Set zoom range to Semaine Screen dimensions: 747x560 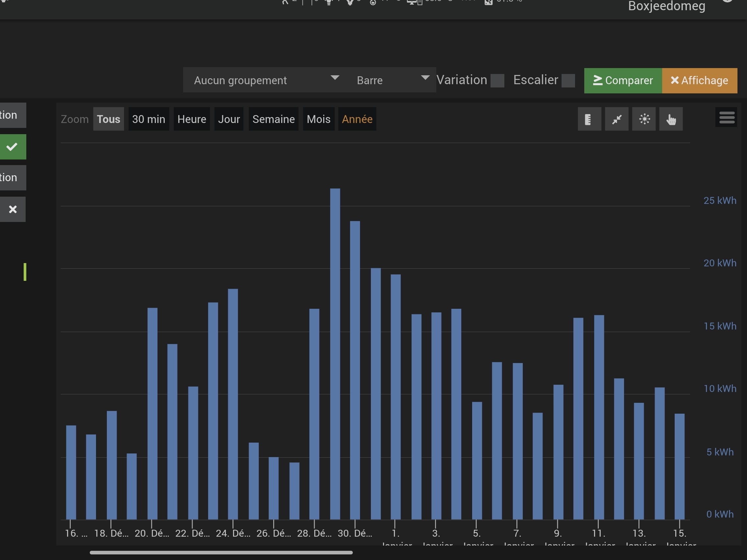coord(273,119)
